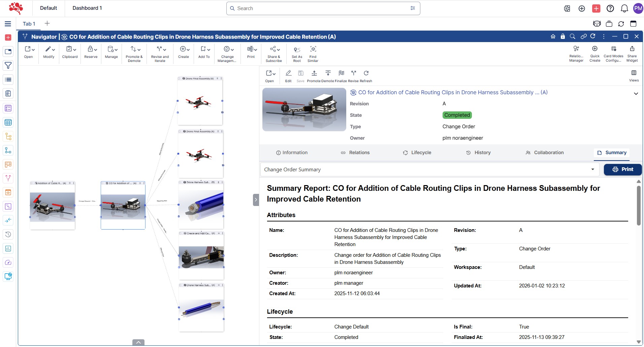The width and height of the screenshot is (644, 347).
Task: Check the 'Drone Harness Sub... (B)' card checkbox
Action: [x=180, y=182]
